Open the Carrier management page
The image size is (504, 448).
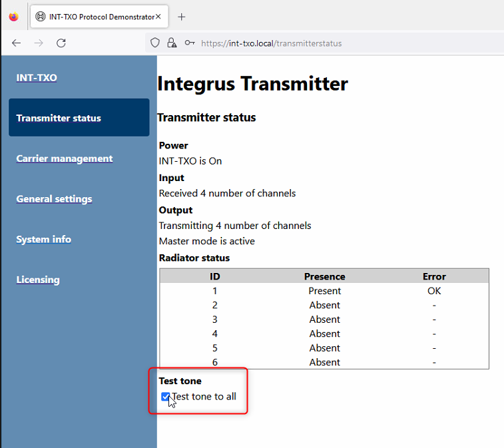click(x=65, y=158)
